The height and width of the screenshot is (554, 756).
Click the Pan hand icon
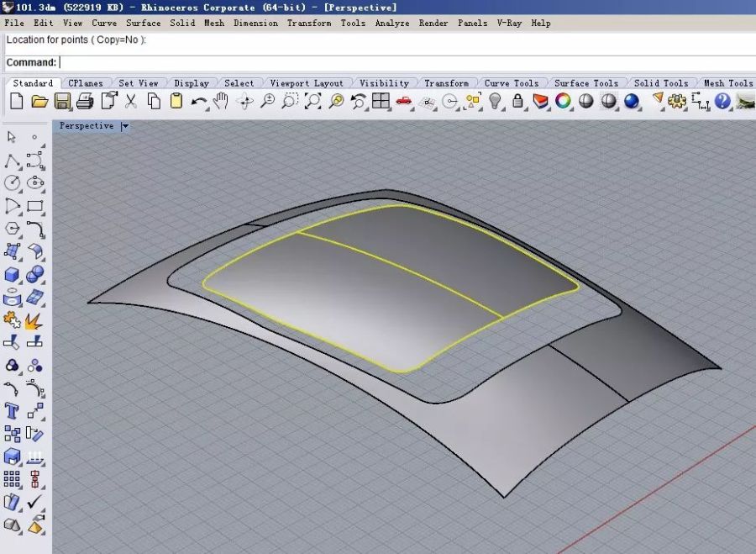(x=221, y=102)
